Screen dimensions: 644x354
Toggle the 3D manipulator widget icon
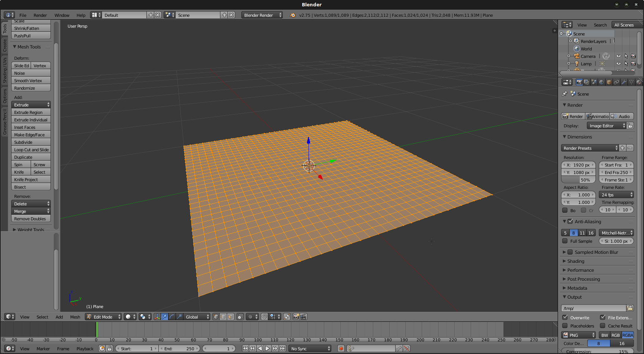[157, 317]
